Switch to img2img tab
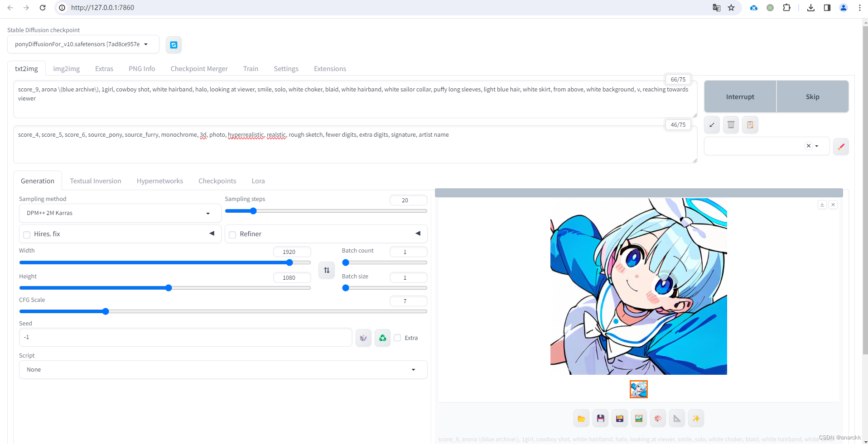The image size is (868, 444). (67, 69)
